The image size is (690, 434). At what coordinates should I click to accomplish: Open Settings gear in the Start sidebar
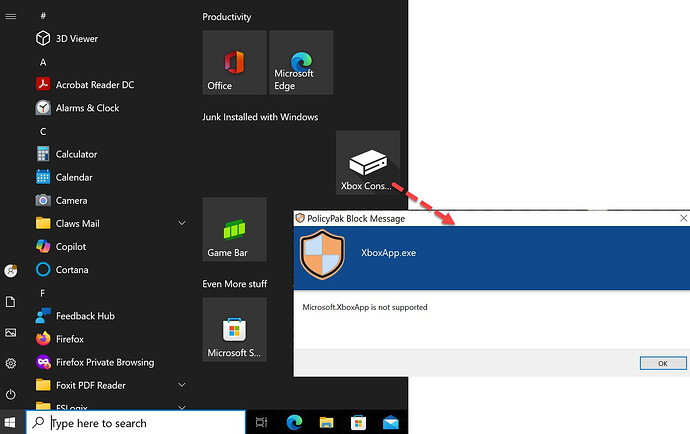[11, 363]
